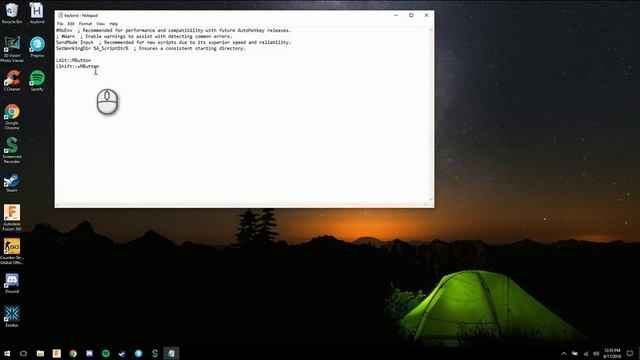Click the LShift::+MButton line in Notepad

tap(78, 66)
